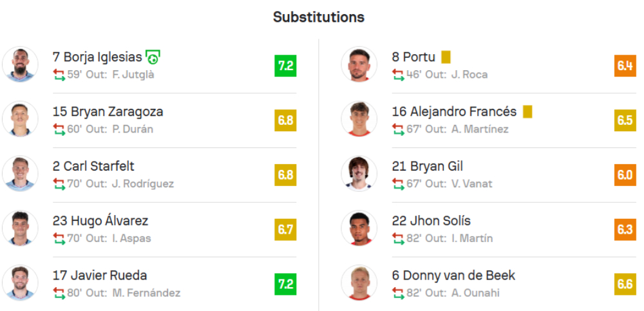Select Bryan Zaragoza's name

[x=108, y=111]
